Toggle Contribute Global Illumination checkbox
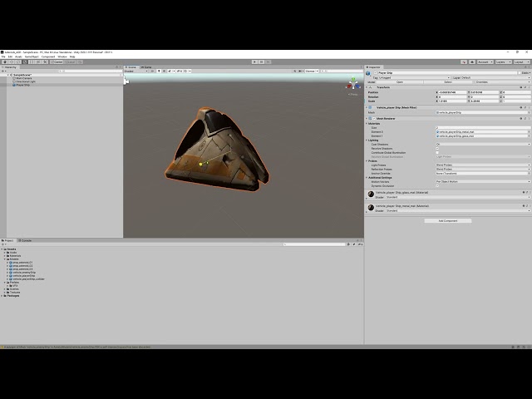The height and width of the screenshot is (399, 532). click(x=437, y=153)
